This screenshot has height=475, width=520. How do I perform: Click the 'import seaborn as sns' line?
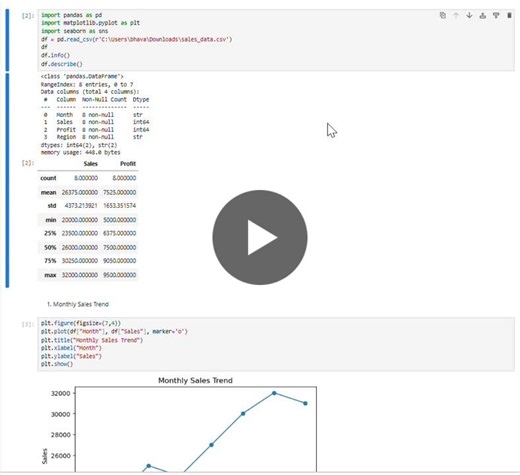(x=74, y=31)
